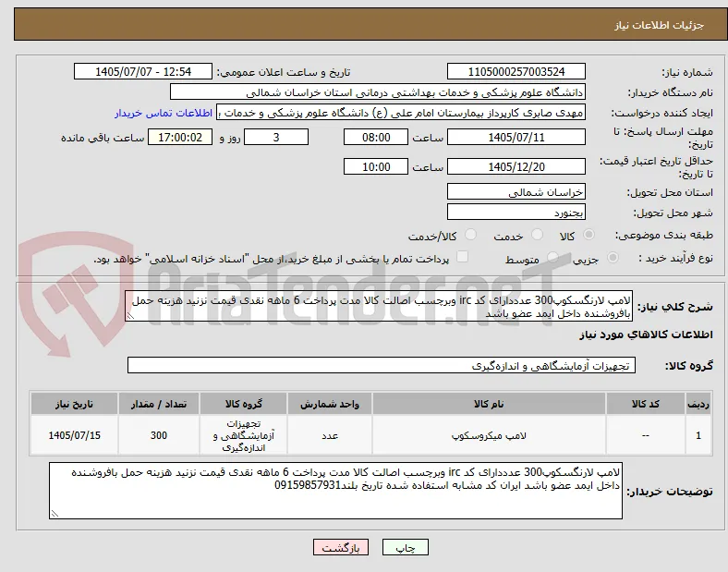Click the quantity cell 300
728x572 pixels.
(159, 435)
